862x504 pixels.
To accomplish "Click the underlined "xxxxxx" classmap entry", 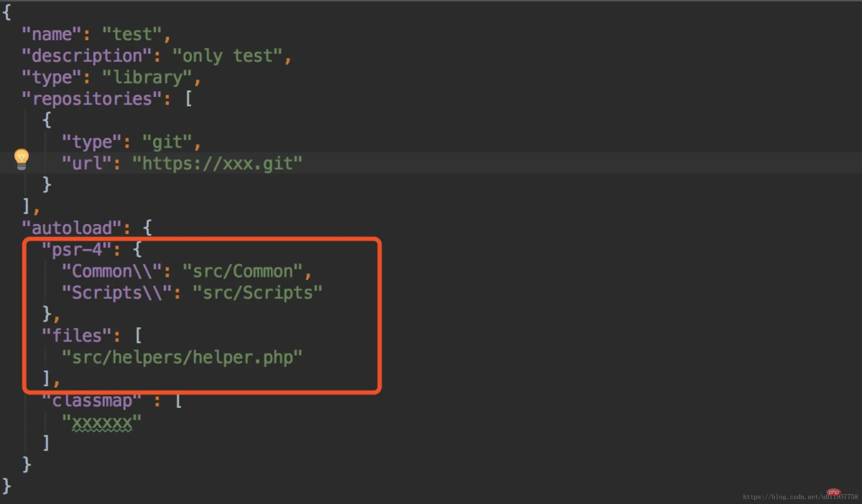I will tap(102, 422).
